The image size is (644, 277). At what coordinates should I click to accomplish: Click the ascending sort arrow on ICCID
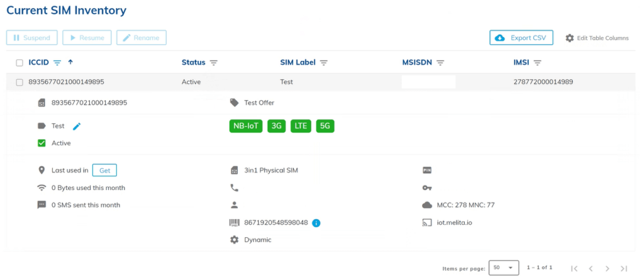click(x=70, y=62)
